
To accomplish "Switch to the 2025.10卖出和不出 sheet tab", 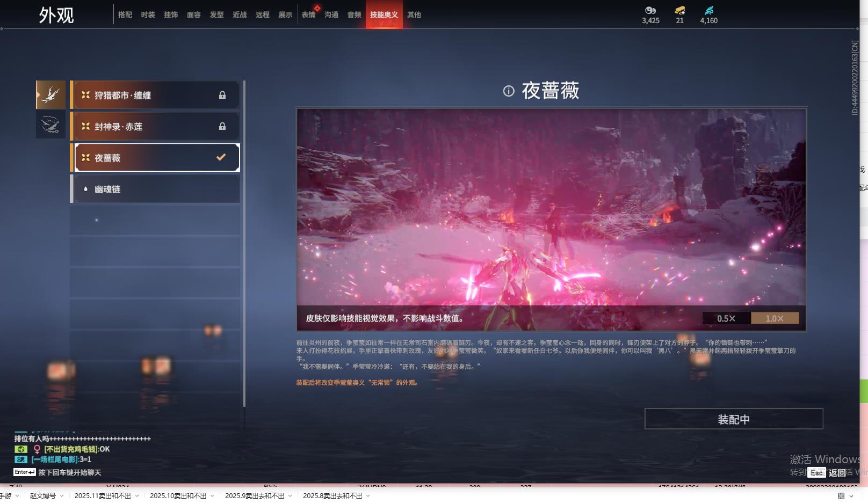I will point(178,496).
